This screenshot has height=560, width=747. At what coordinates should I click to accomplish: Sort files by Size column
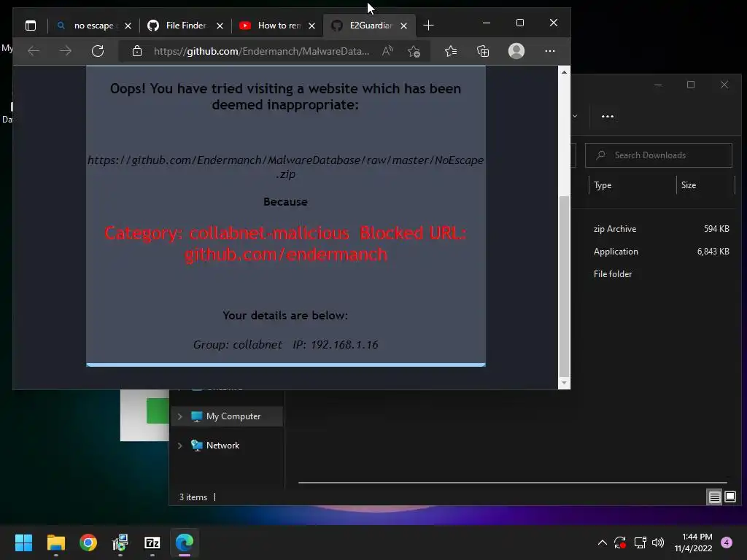click(x=689, y=185)
